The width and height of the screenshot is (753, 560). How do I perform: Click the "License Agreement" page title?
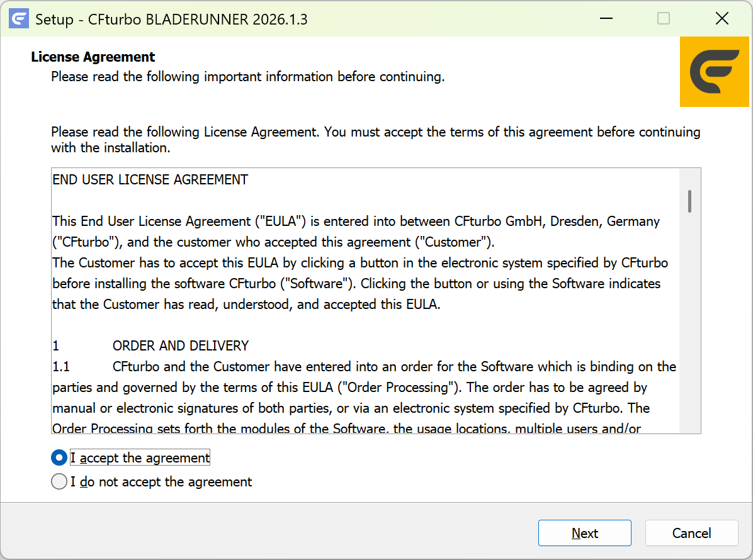93,57
